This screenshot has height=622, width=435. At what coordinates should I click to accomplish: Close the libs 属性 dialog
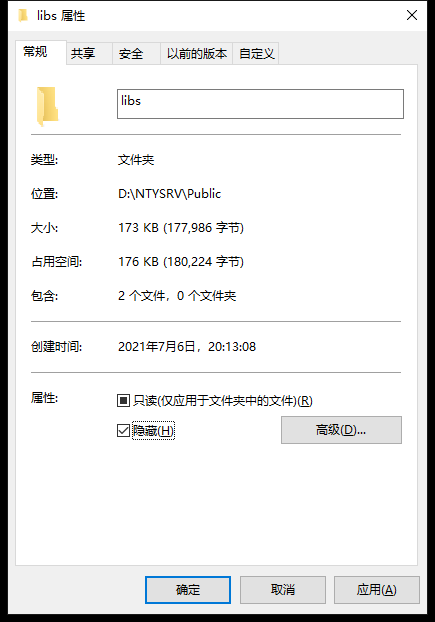(412, 15)
